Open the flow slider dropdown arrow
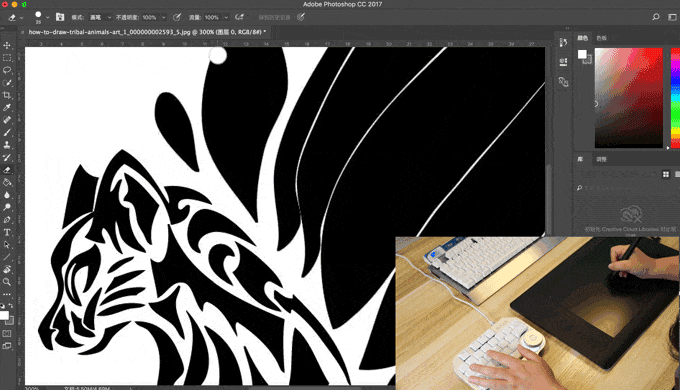 (x=226, y=17)
